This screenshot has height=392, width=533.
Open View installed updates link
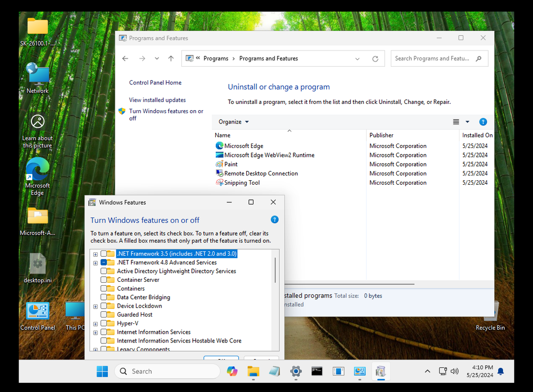pos(157,100)
